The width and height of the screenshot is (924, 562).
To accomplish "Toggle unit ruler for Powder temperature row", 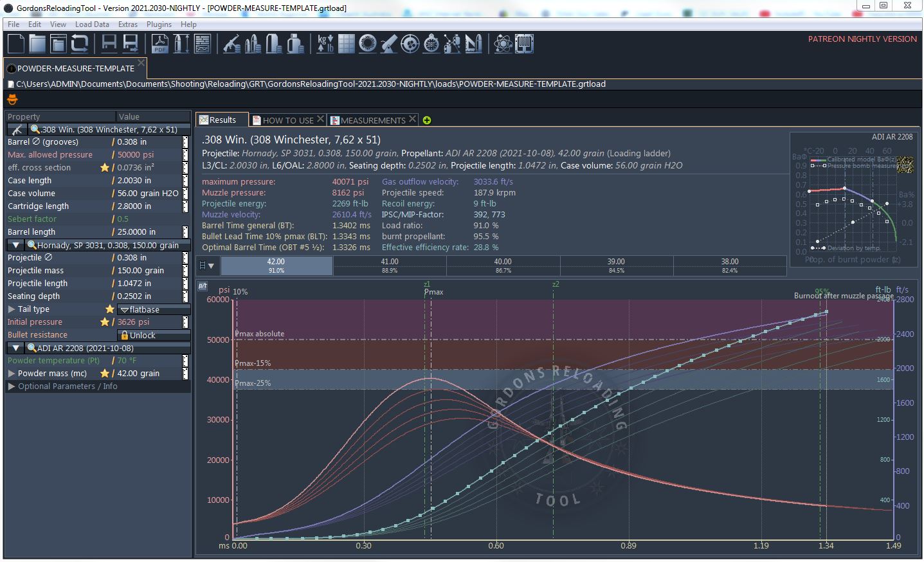I will click(x=185, y=360).
